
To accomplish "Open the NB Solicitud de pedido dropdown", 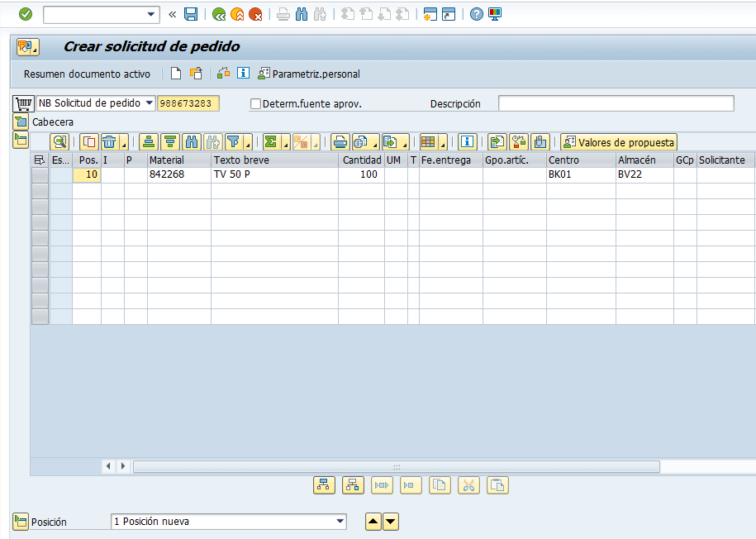I will (150, 103).
